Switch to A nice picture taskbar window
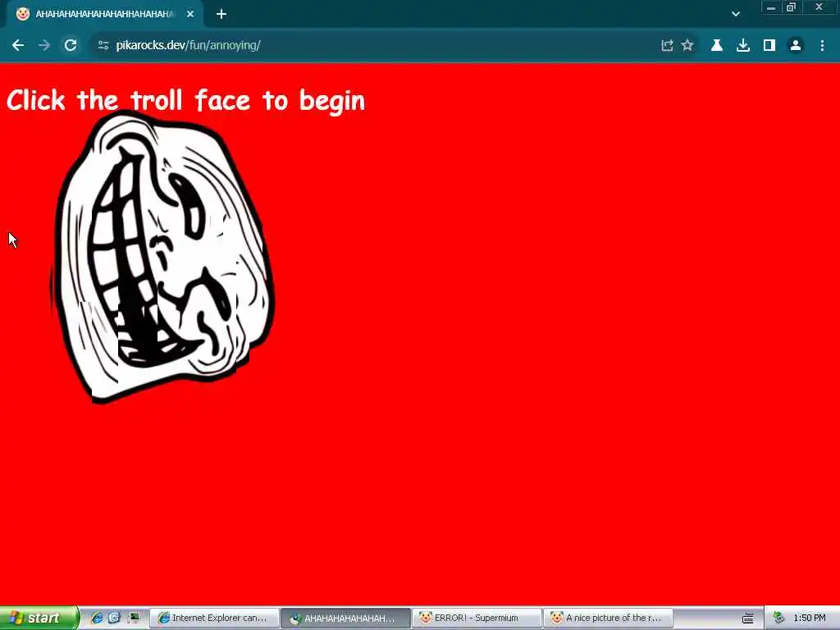The width and height of the screenshot is (840, 630). click(608, 619)
